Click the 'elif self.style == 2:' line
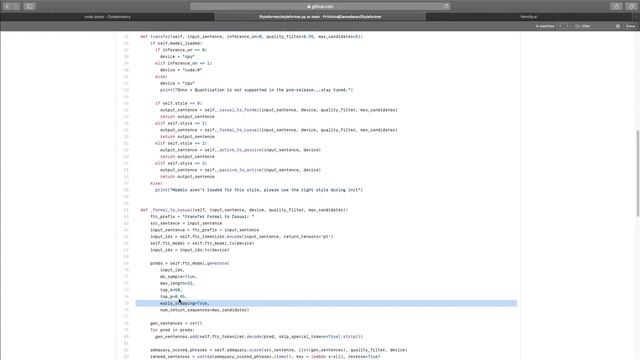640x360 pixels. pos(181,143)
